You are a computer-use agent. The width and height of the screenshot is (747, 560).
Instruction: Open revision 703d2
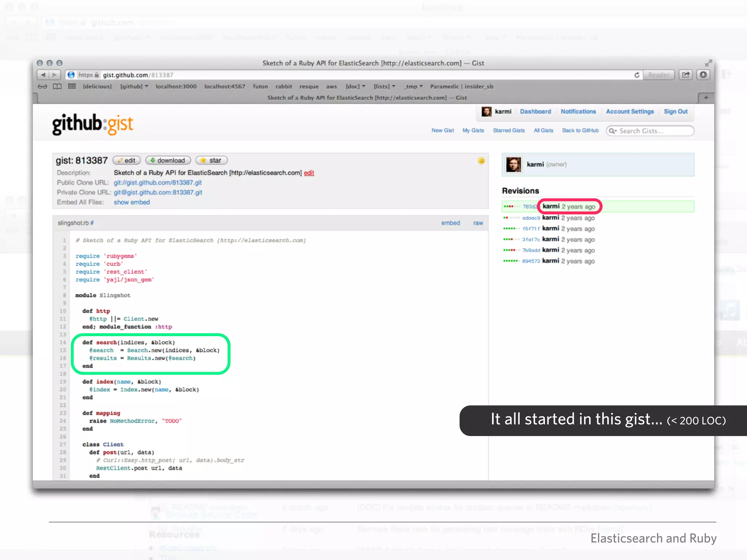coord(529,207)
